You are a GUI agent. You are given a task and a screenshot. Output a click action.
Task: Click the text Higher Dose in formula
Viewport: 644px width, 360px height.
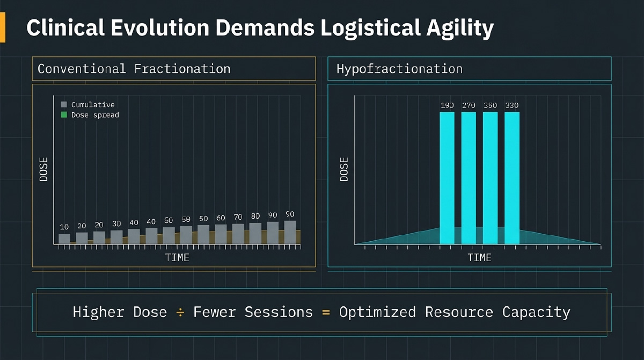(120, 312)
